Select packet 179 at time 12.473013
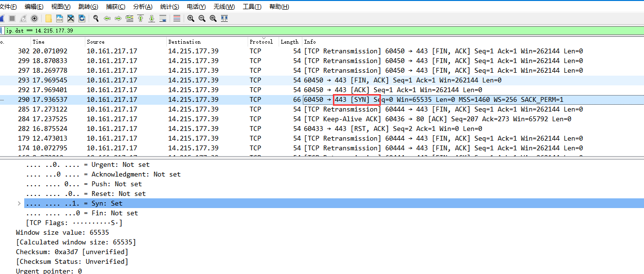Viewport: 644px width, 274px height. pos(322,138)
